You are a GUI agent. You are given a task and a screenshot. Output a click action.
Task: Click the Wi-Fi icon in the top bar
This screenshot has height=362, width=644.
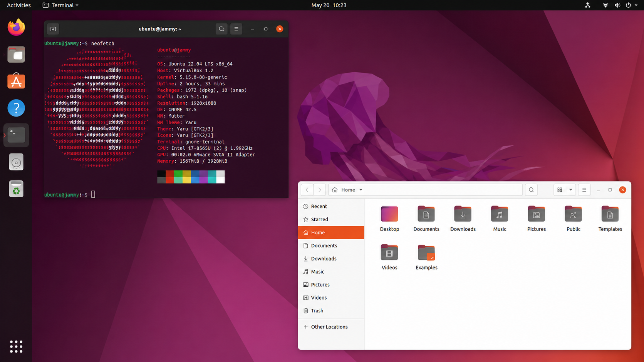click(x=605, y=5)
